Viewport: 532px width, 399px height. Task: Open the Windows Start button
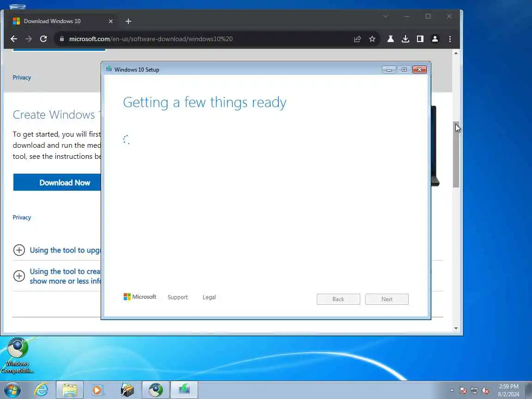point(12,390)
